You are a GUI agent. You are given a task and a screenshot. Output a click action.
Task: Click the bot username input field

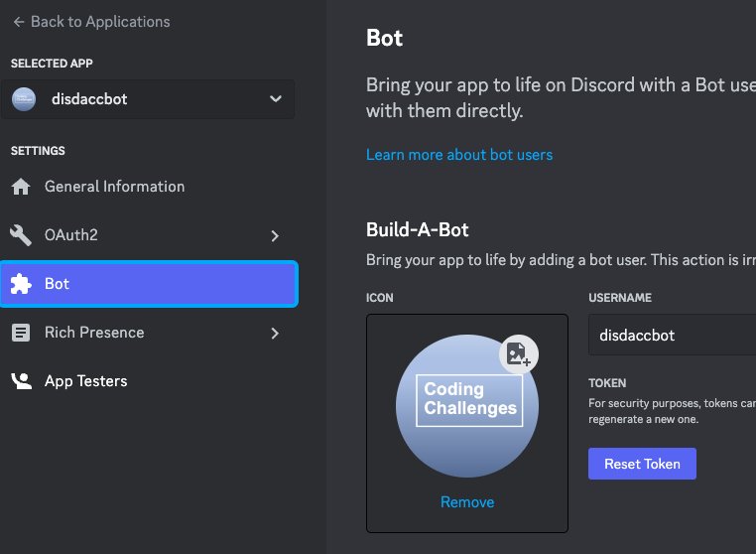coord(672,335)
